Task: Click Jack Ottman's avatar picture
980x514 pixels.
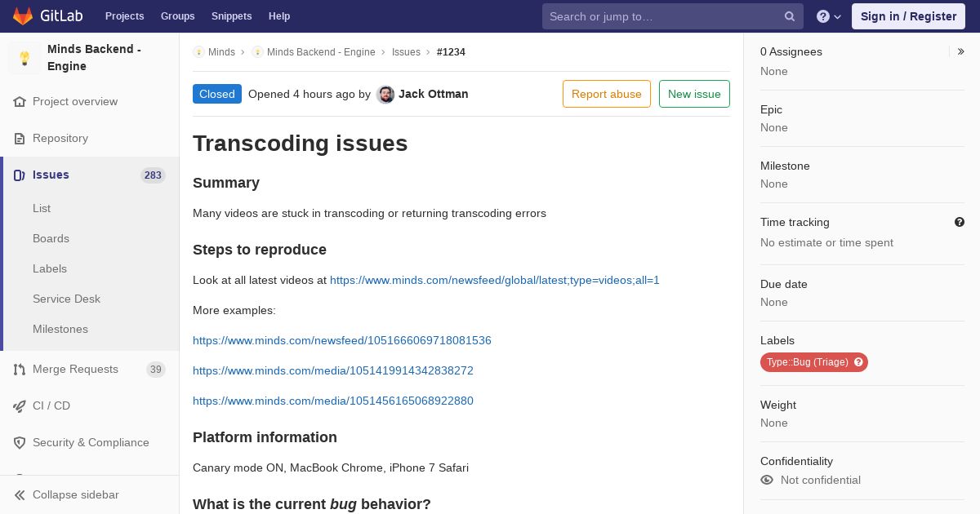Action: (385, 95)
